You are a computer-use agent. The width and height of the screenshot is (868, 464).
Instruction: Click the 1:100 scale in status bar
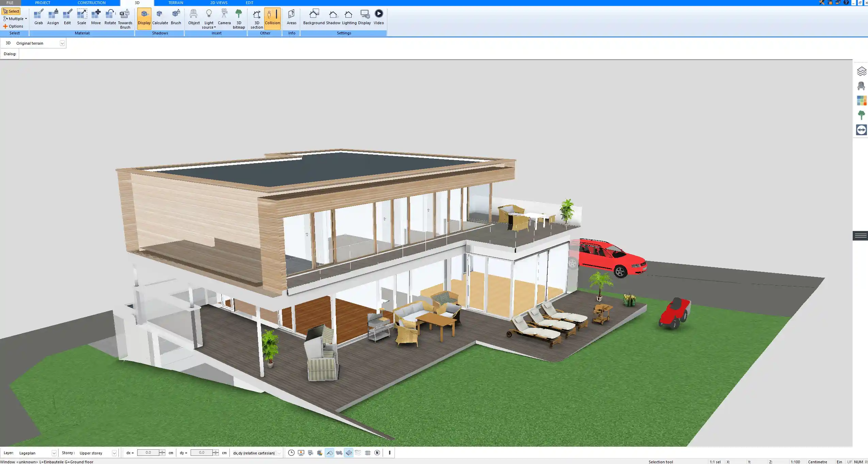(x=795, y=462)
